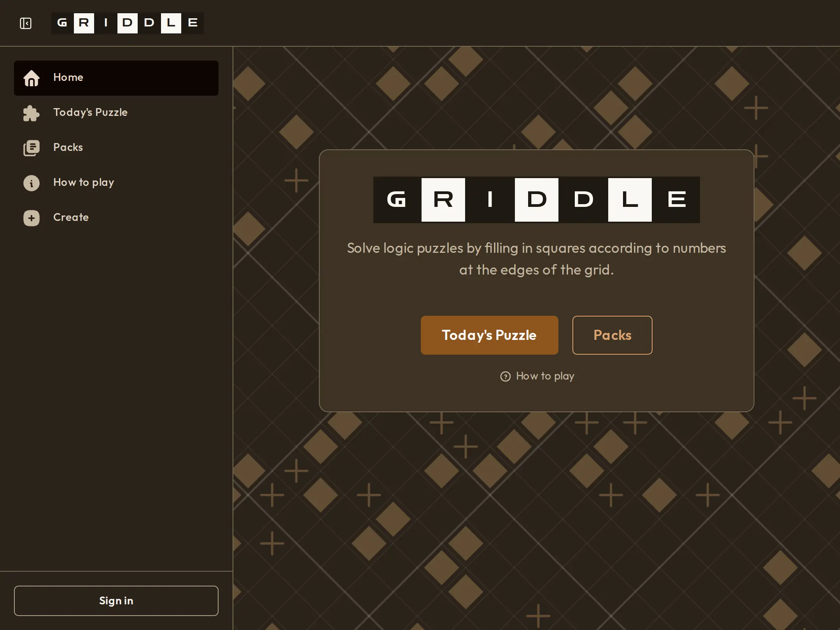Click the large Griddle logo in card
Image resolution: width=840 pixels, height=630 pixels.
click(x=537, y=200)
